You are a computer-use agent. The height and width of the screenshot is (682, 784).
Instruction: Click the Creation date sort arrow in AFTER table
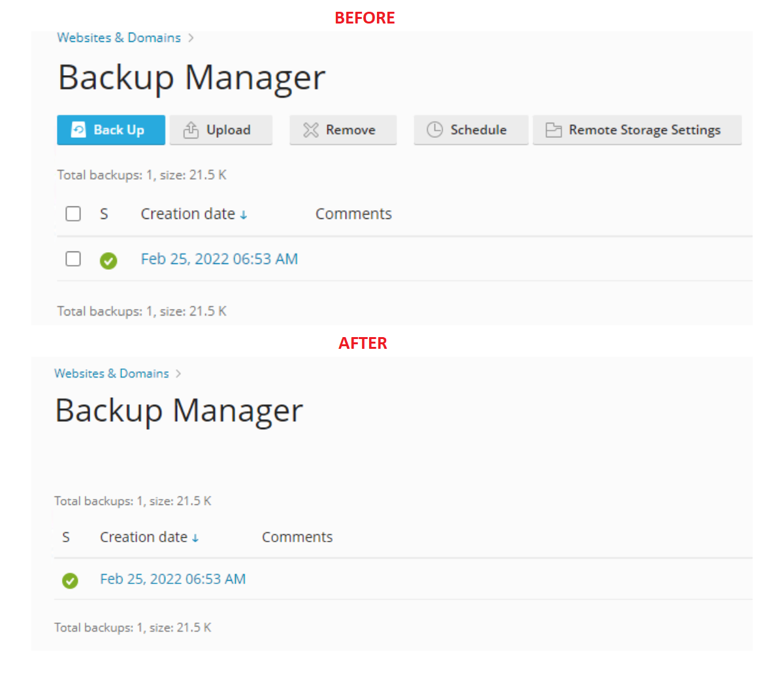pyautogui.click(x=196, y=537)
